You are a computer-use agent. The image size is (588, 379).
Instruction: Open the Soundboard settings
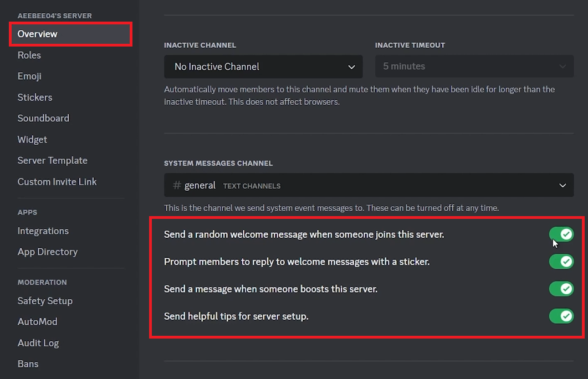pos(43,118)
